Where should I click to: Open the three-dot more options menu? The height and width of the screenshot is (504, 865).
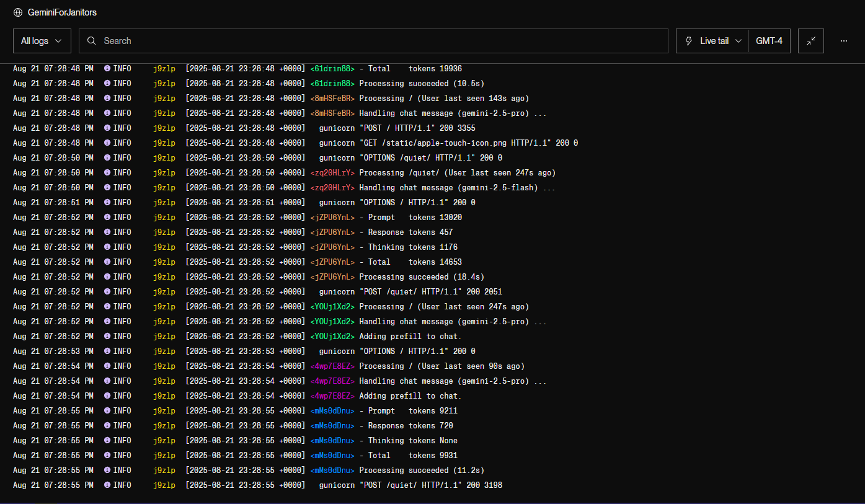click(844, 41)
